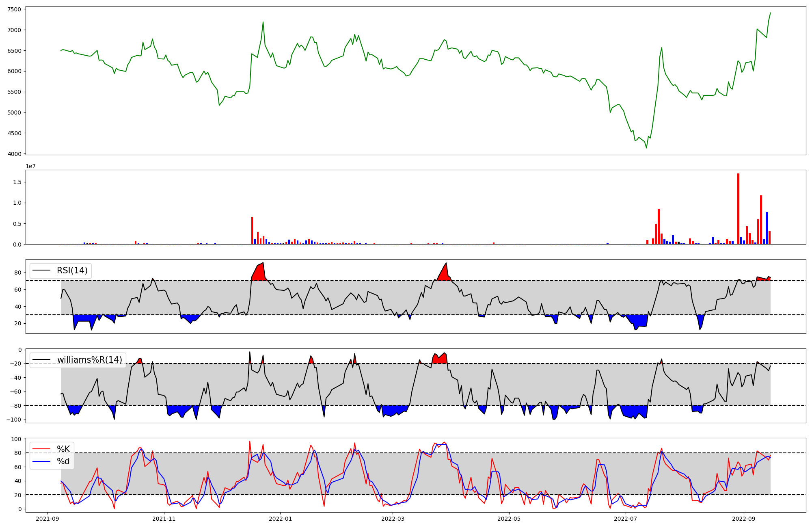Click the 2022-03 date axis label
Viewport: 812px width, 528px height.
(x=393, y=519)
